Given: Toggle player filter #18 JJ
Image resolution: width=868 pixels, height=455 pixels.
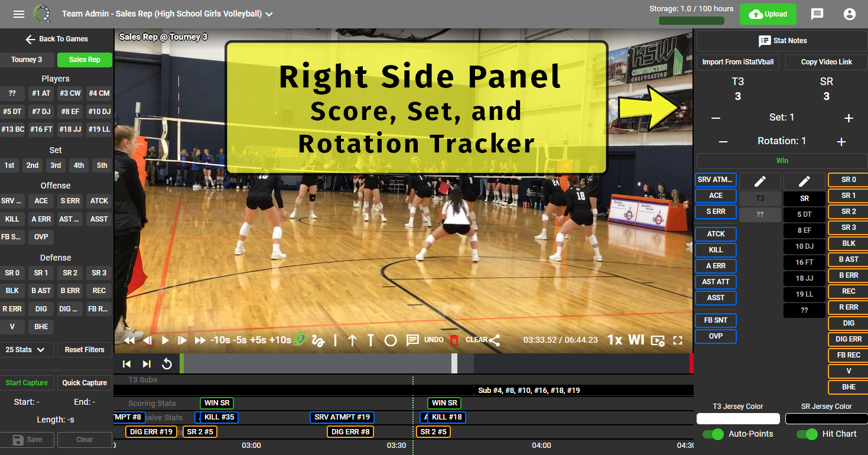Looking at the screenshot, I should 70,129.
